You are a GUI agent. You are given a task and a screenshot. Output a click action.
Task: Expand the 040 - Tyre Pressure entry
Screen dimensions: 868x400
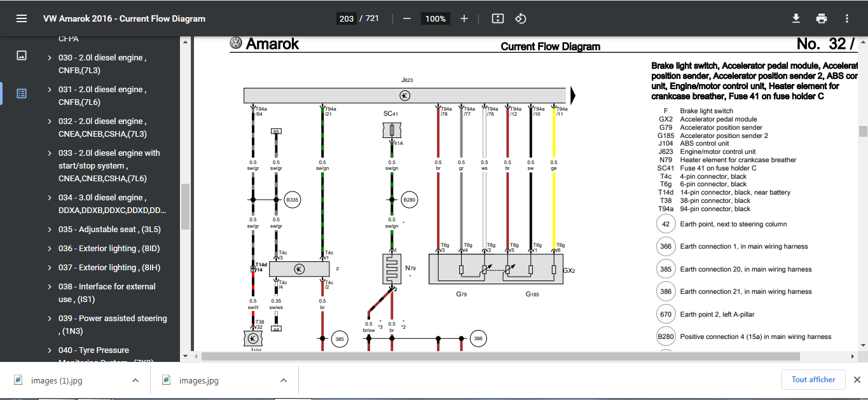(x=50, y=350)
